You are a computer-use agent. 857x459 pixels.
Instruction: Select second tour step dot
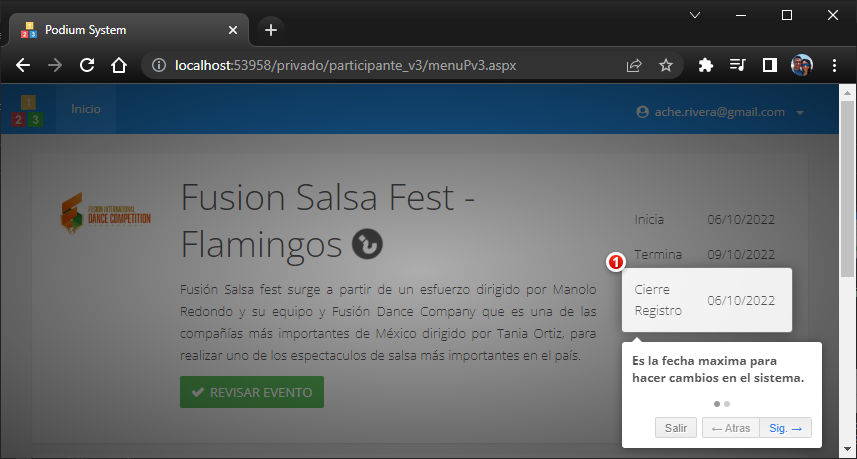[727, 404]
